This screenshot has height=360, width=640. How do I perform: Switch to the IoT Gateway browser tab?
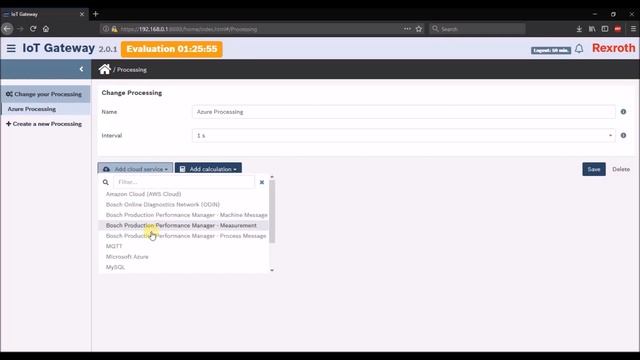44,14
